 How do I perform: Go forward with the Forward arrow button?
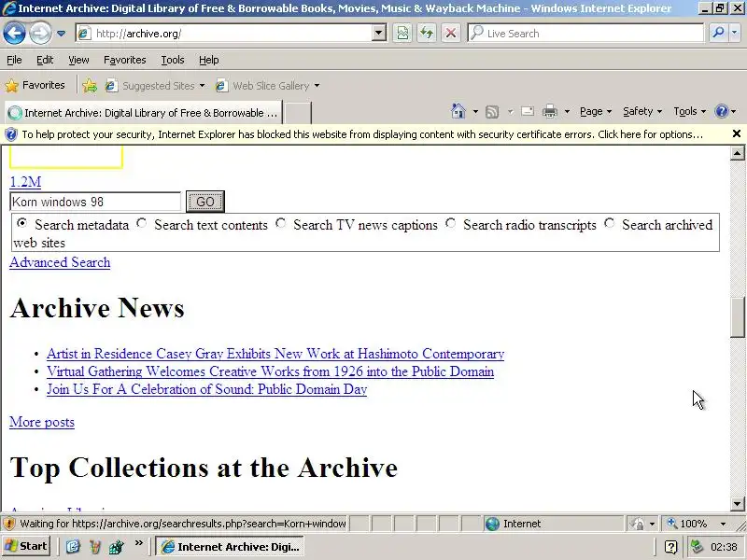(40, 34)
